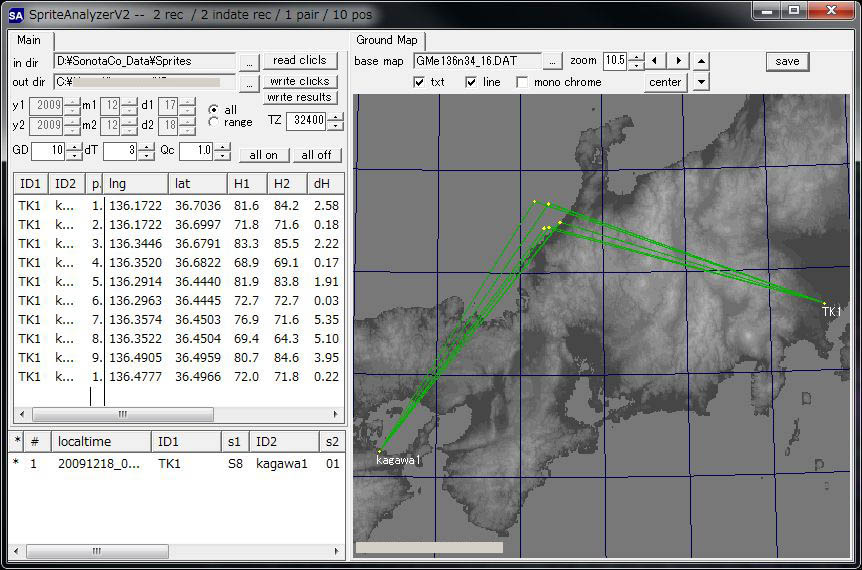Viewport: 862px width, 570px height.
Task: Click the zoom spinner control
Action: click(x=635, y=61)
